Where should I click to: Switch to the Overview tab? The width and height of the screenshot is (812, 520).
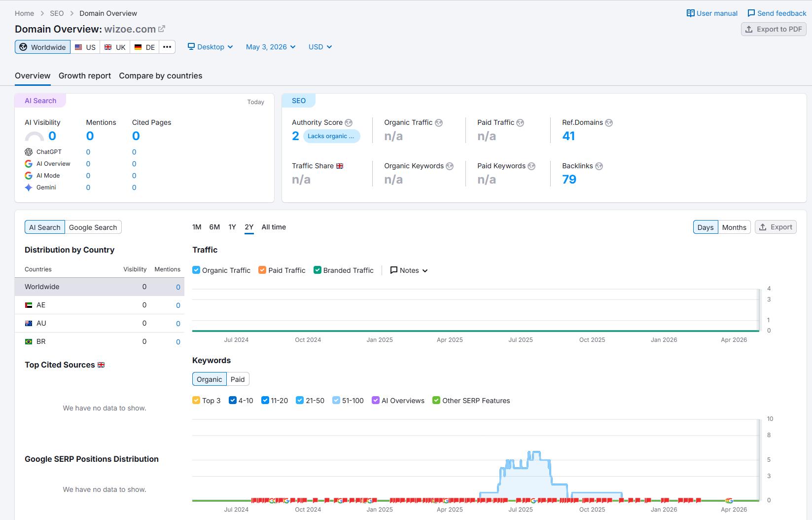[x=33, y=75]
